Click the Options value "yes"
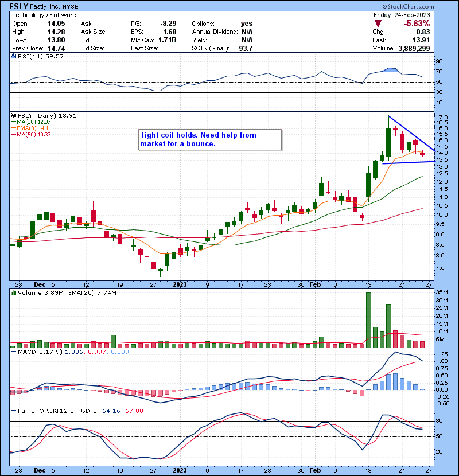Screen dimensions: 459x476 click(x=247, y=24)
